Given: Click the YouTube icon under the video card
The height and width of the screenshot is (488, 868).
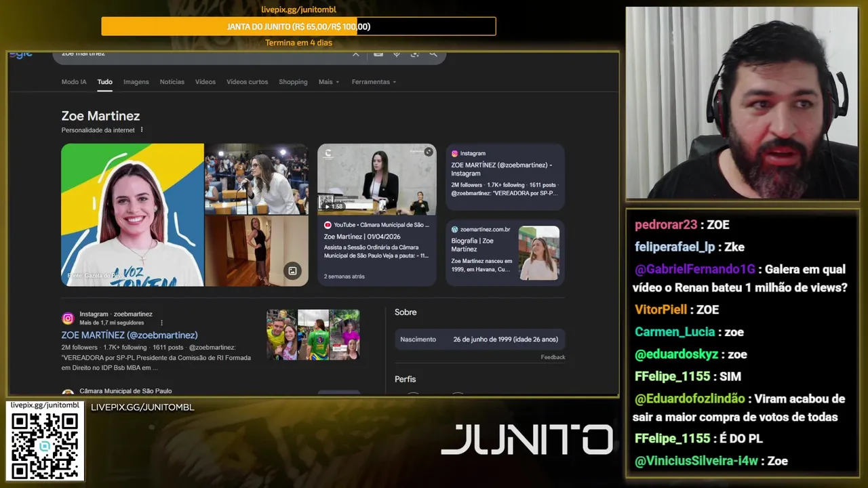Looking at the screenshot, I should tap(328, 225).
